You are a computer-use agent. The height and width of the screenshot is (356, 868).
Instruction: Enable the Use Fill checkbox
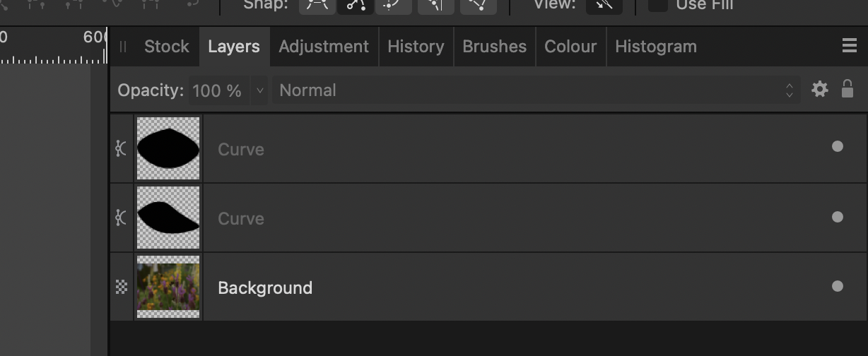[x=658, y=5]
